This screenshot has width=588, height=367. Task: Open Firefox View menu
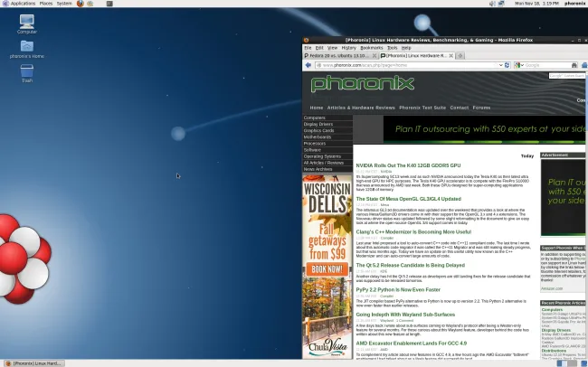pos(332,48)
